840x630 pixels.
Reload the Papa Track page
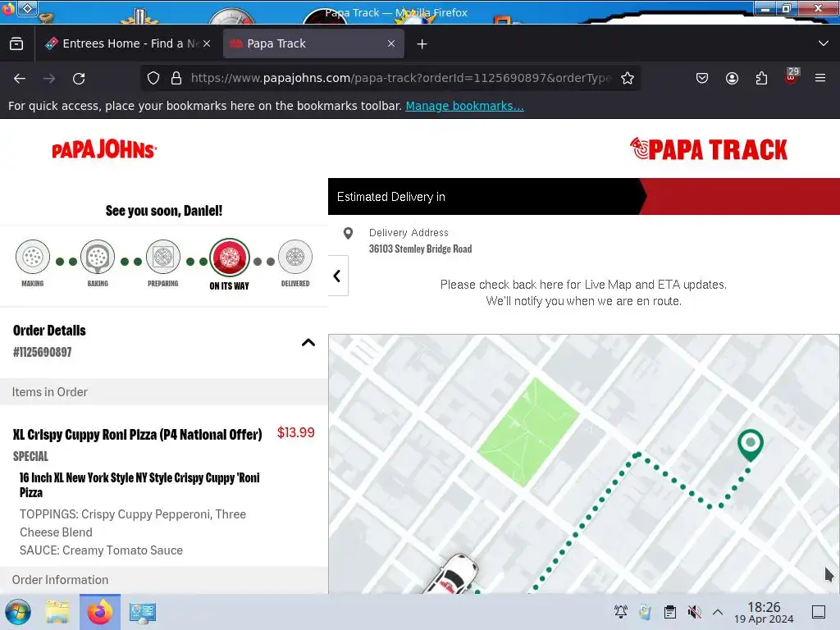tap(79, 79)
